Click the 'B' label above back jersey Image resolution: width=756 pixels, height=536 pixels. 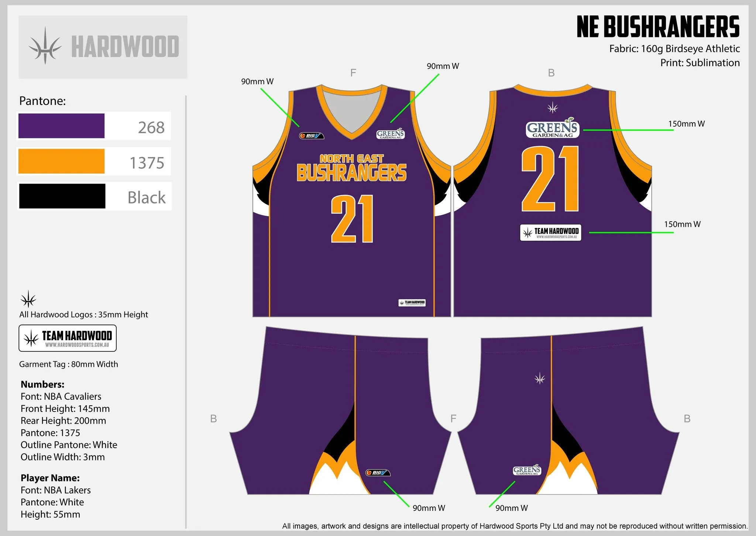tap(551, 73)
